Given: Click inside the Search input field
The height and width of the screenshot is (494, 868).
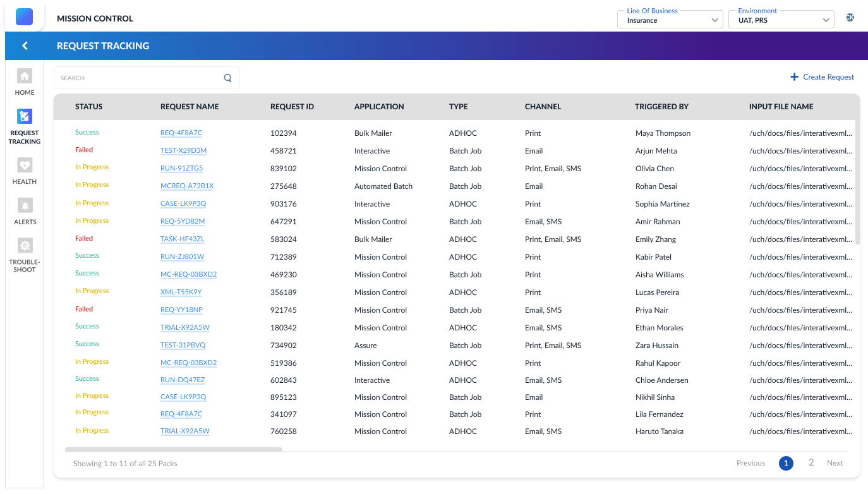Looking at the screenshot, I should (x=139, y=78).
